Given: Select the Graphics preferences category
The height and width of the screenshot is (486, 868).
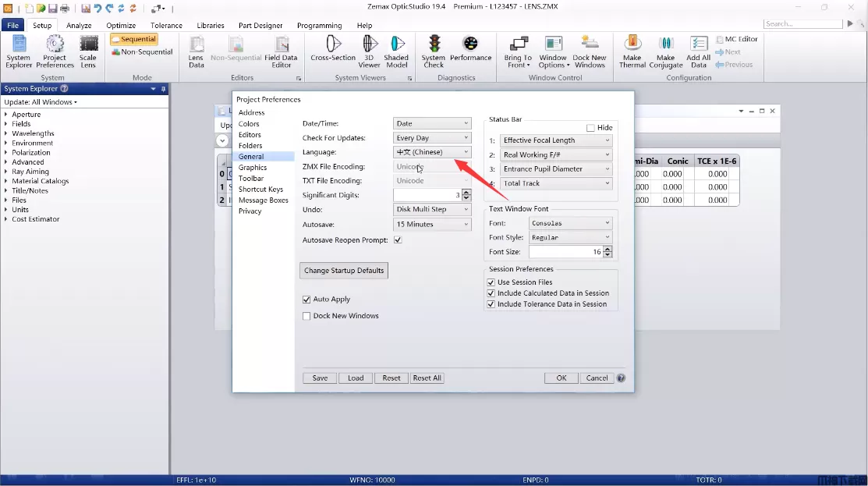Looking at the screenshot, I should (253, 168).
